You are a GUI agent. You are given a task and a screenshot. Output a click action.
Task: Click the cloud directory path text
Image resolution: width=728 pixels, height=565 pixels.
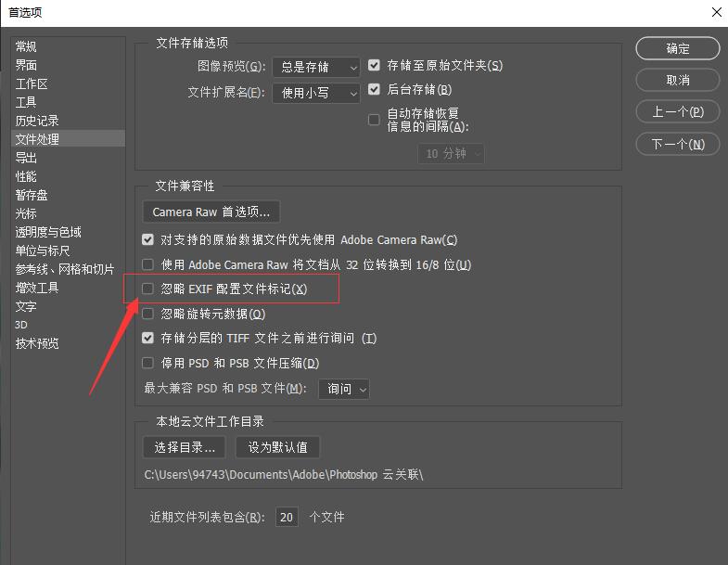point(284,474)
